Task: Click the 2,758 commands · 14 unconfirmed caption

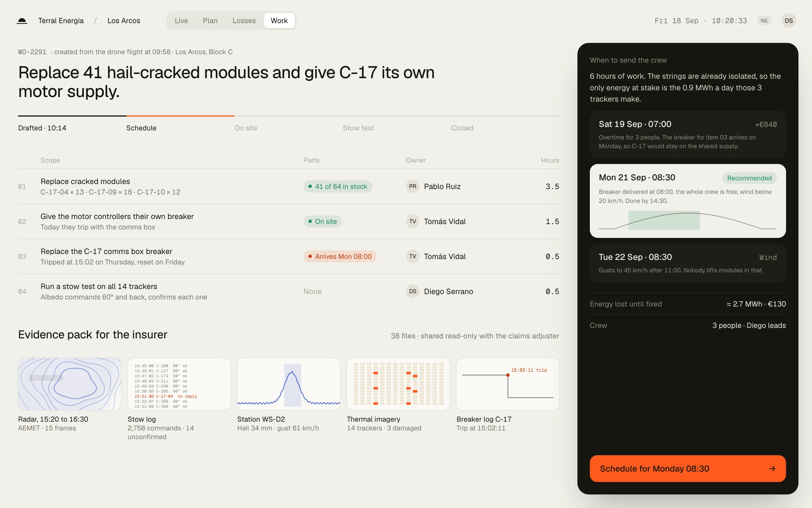Action: tap(161, 432)
